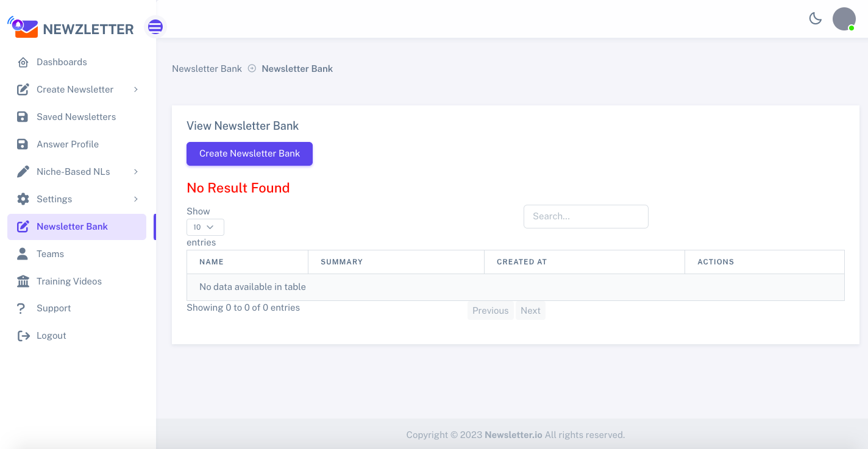
Task: Click the Newsletter Bank breadcrumb link
Action: pyautogui.click(x=207, y=68)
